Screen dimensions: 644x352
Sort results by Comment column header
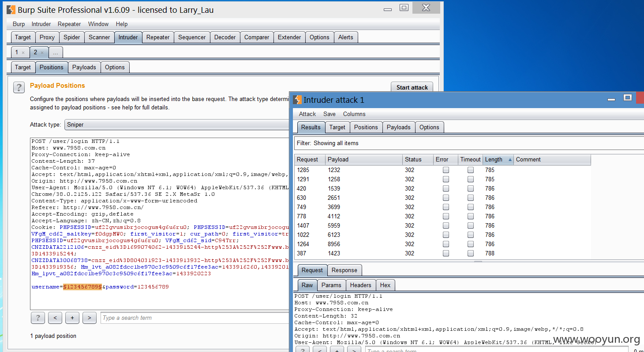pos(552,160)
